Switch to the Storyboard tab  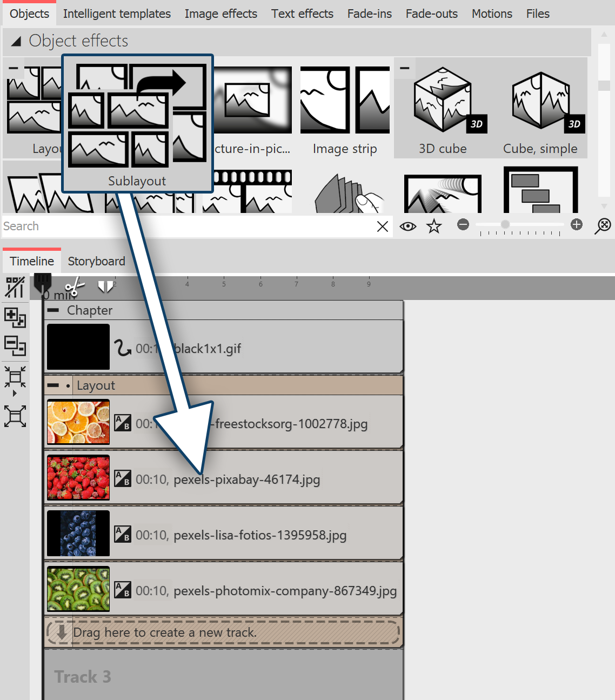click(96, 261)
